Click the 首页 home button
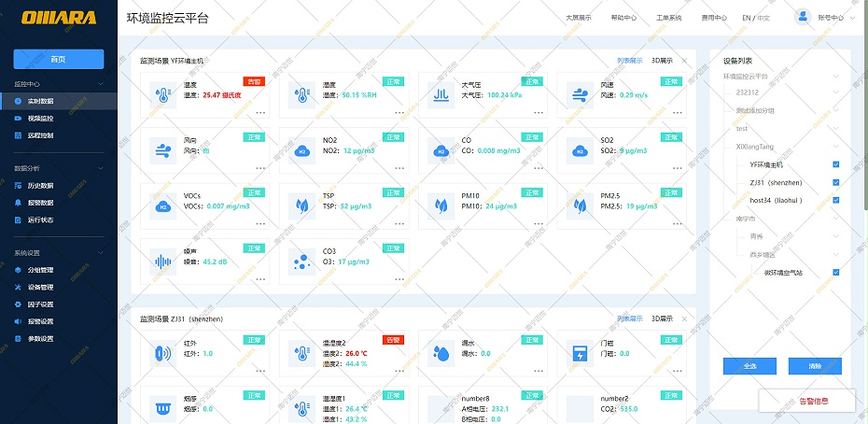This screenshot has height=424, width=868. tap(58, 59)
